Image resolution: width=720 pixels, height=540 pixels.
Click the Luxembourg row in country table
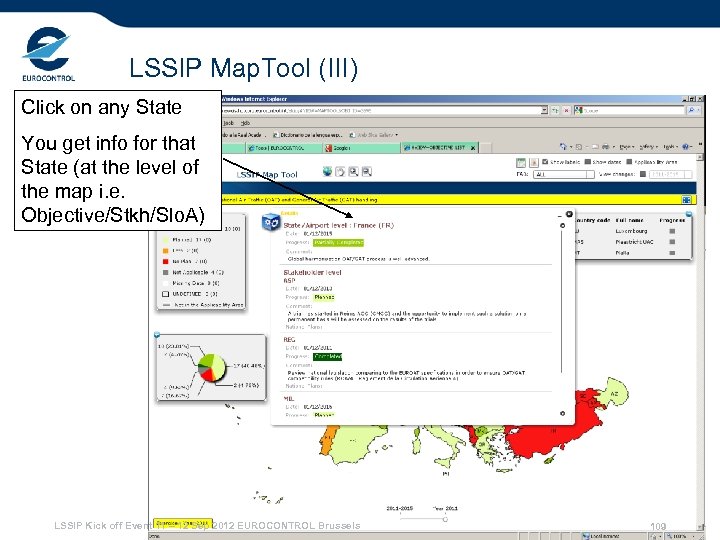633,231
